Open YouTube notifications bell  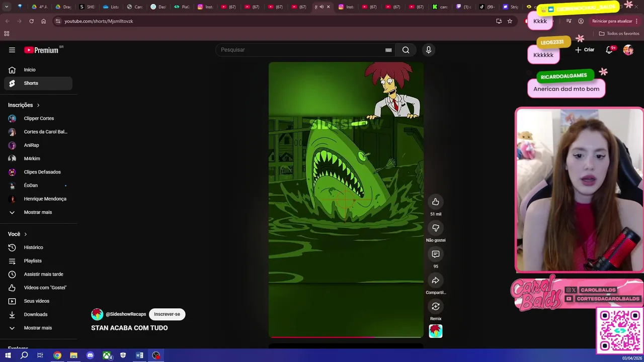click(x=609, y=50)
